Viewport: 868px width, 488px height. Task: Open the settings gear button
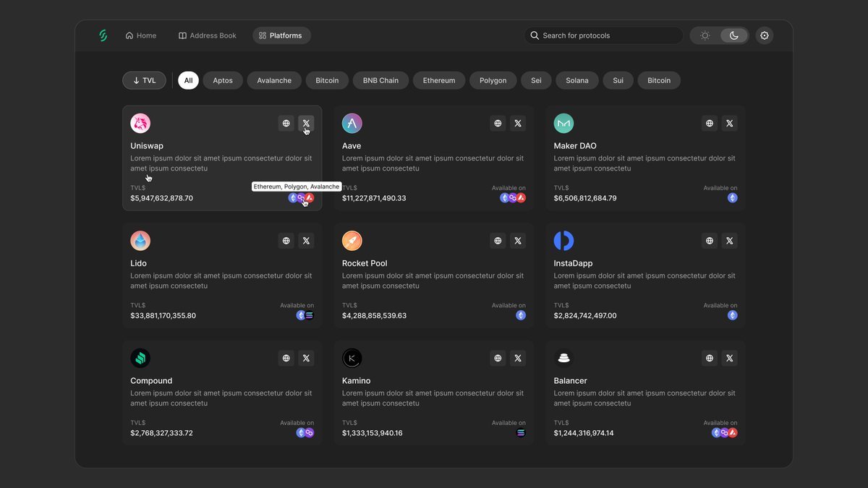point(765,35)
